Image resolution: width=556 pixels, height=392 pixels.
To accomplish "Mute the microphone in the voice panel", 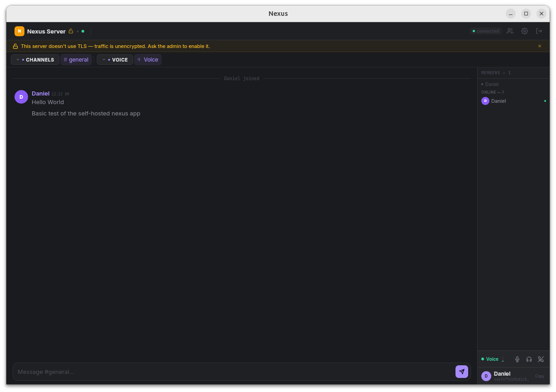I will coord(517,359).
